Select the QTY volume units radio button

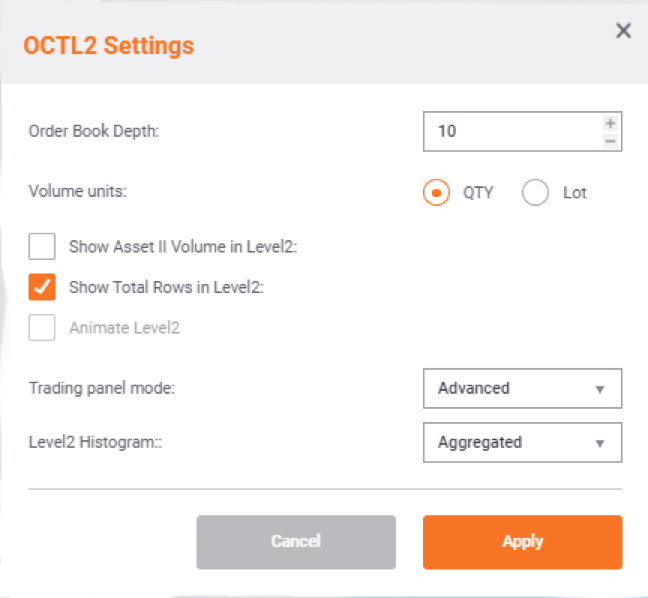[436, 193]
